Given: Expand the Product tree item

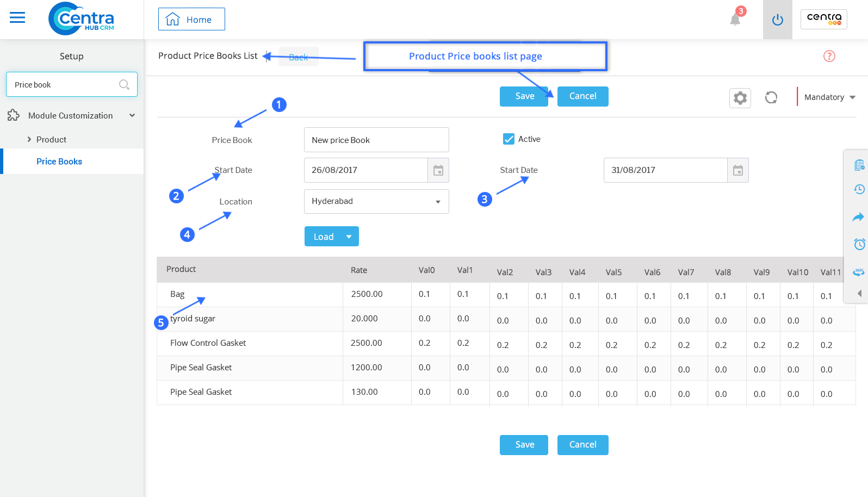Looking at the screenshot, I should tap(29, 139).
